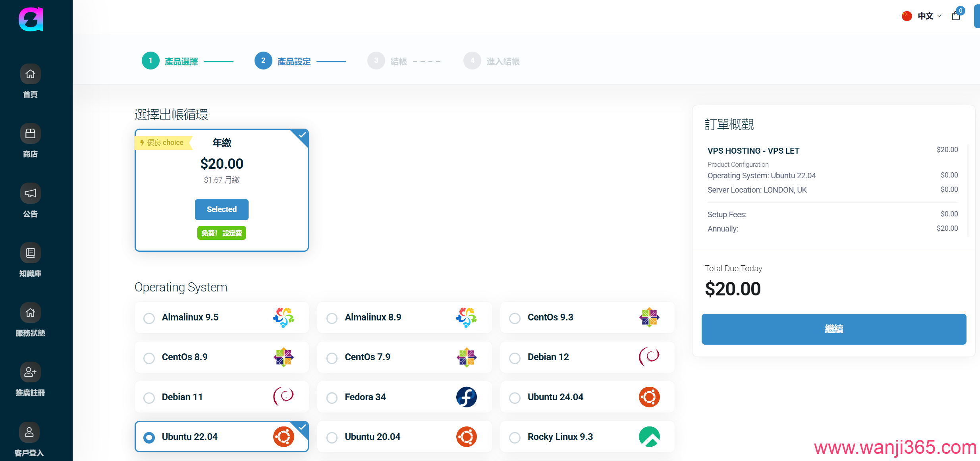Select the Almalinux 9.5 radio button
Screen dimensions: 980x461
click(x=149, y=318)
